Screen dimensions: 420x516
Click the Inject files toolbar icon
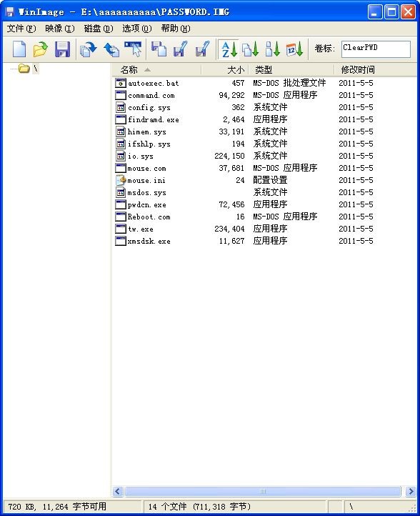tap(159, 49)
